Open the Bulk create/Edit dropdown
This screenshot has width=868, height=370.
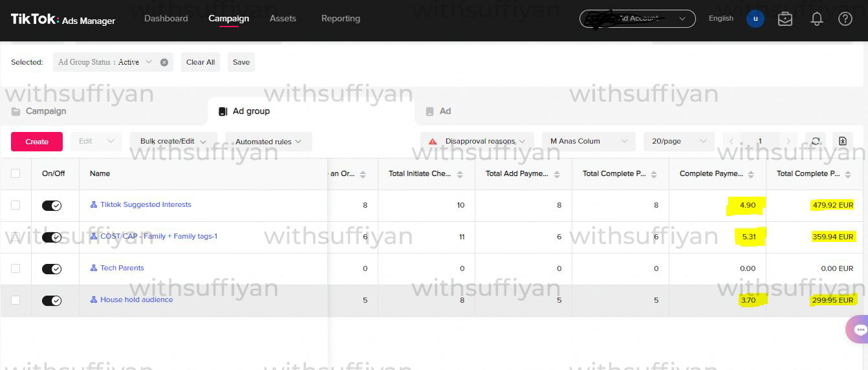tap(173, 141)
